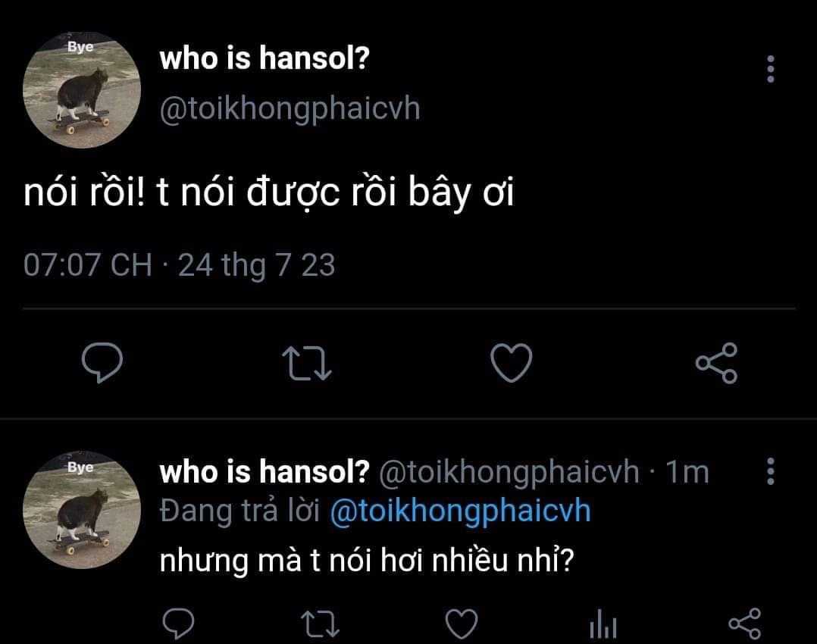817x644 pixels.
Task: Share the main tweet
Action: 716,363
